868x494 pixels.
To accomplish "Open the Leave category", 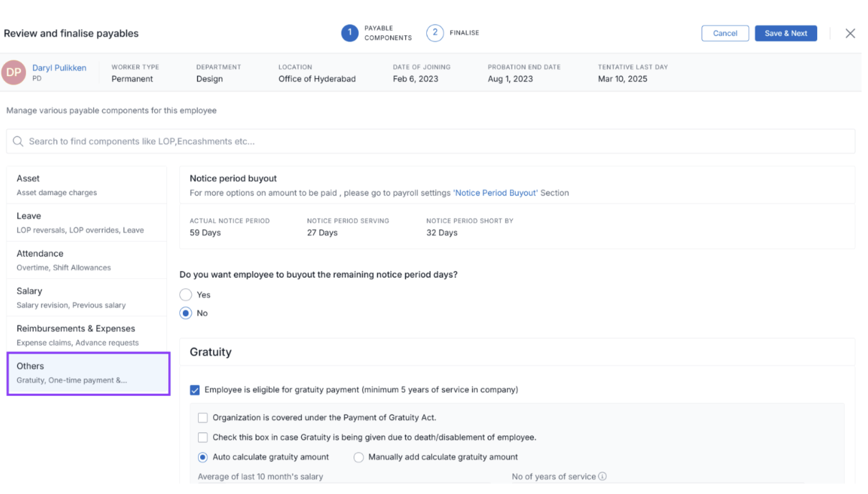I will 87,222.
